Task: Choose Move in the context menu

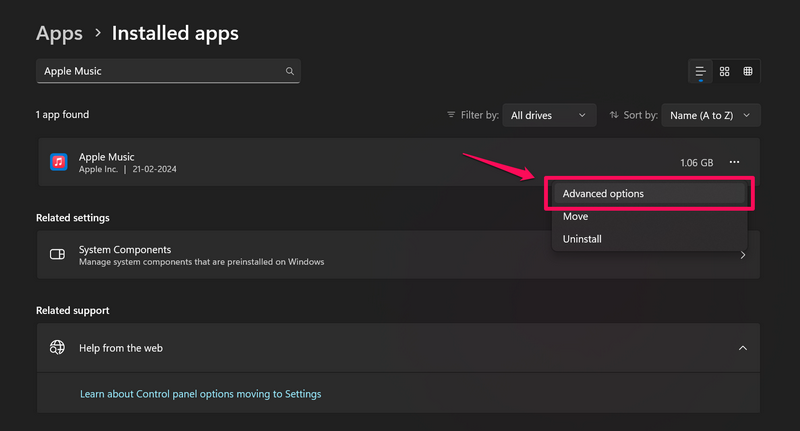Action: (575, 216)
